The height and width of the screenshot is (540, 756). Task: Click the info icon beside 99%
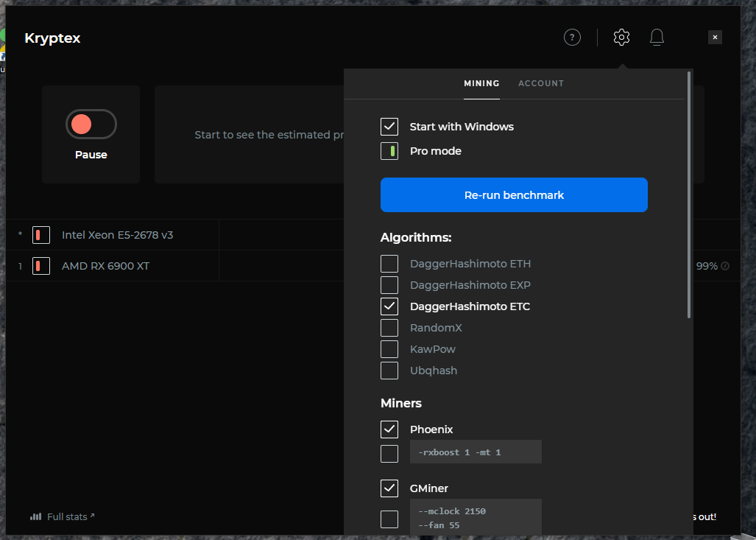[725, 266]
